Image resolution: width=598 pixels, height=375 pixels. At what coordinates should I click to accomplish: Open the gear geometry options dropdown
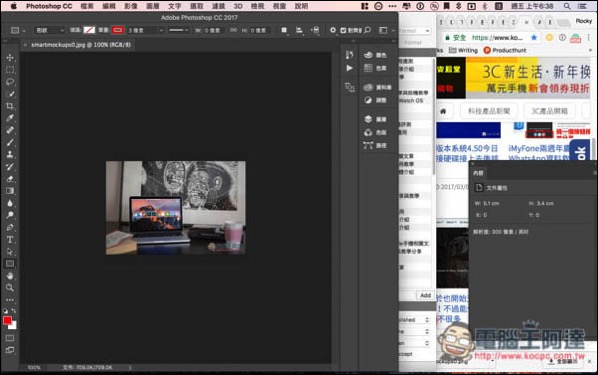pos(333,30)
